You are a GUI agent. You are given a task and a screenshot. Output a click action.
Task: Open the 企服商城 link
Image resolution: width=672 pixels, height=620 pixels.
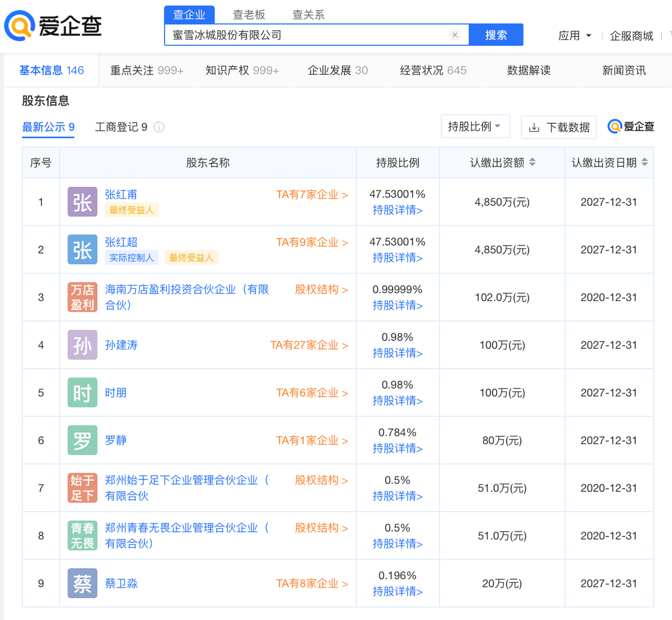pos(631,36)
